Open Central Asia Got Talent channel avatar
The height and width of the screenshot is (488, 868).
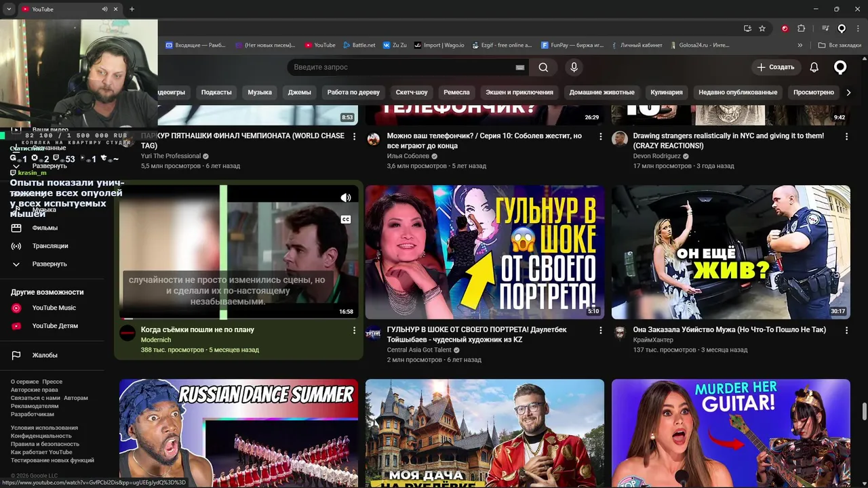[x=374, y=333]
